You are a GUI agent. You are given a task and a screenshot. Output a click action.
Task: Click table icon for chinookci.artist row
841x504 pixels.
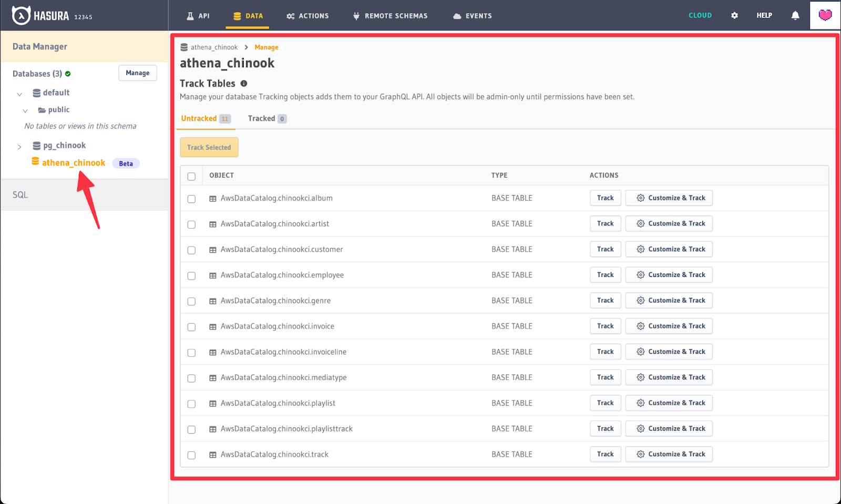(x=213, y=224)
